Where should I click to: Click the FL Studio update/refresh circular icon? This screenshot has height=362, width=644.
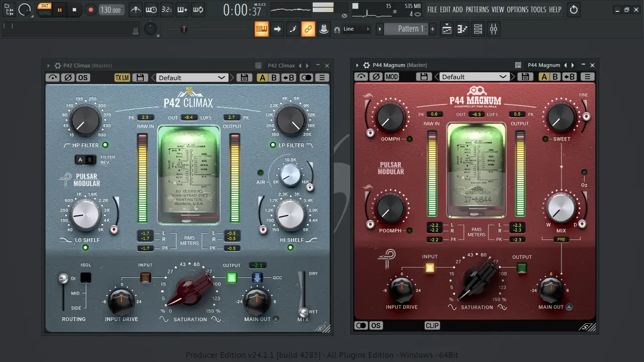click(574, 9)
